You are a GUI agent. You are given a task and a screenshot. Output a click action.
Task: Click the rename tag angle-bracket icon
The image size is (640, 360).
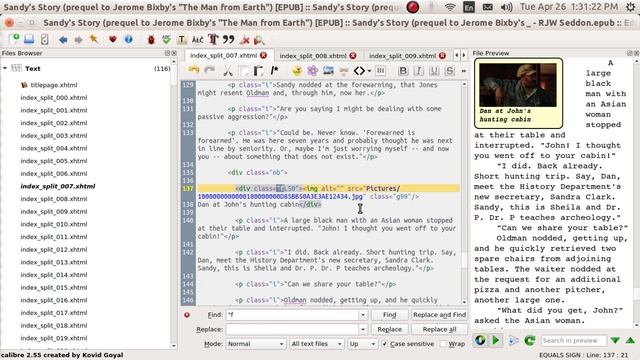coord(359,71)
